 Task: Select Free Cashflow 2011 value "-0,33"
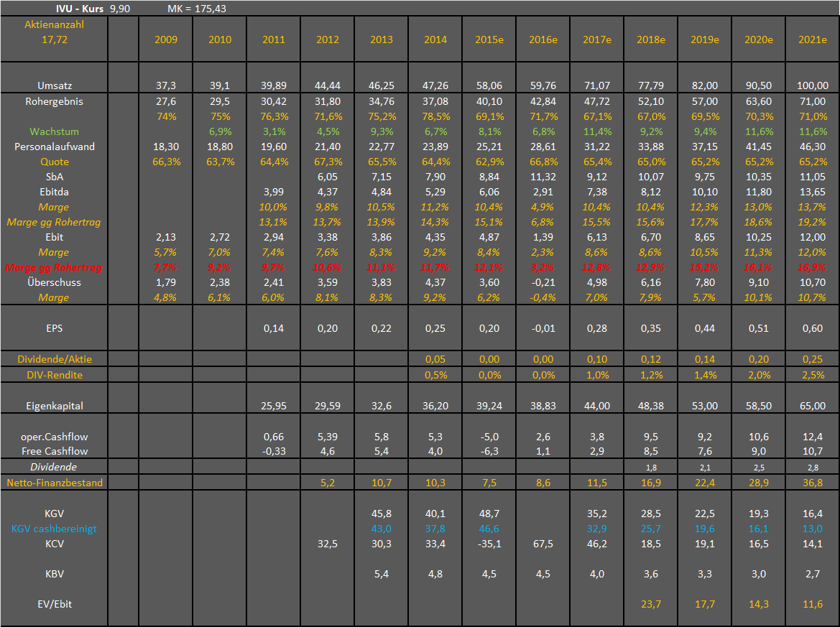click(274, 451)
